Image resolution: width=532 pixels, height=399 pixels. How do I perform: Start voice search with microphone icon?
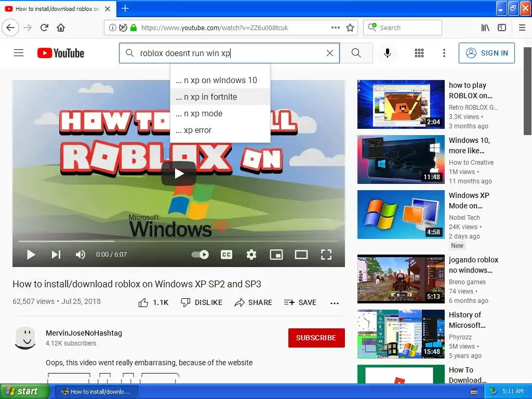[388, 53]
